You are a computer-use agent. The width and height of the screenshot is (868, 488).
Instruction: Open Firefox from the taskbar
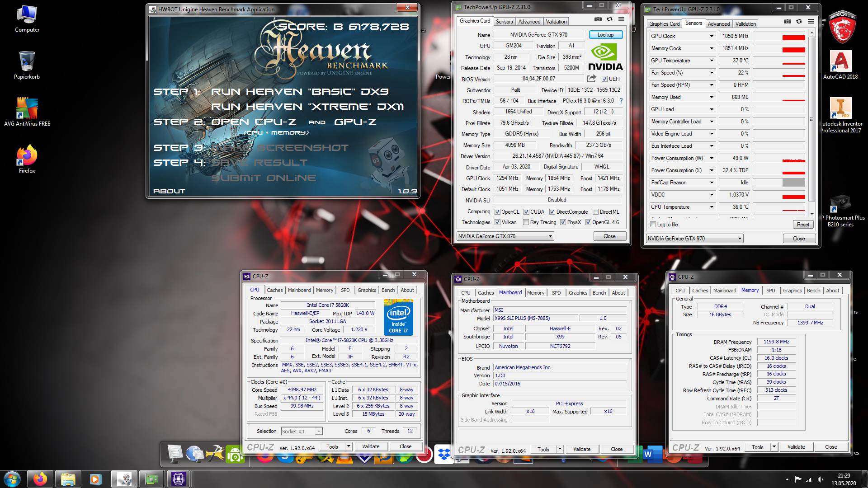pos(40,479)
